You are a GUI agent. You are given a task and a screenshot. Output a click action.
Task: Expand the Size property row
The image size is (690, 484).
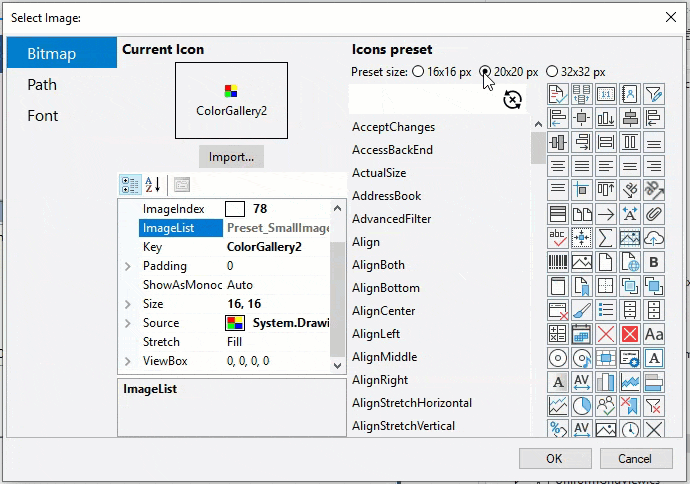(x=128, y=304)
